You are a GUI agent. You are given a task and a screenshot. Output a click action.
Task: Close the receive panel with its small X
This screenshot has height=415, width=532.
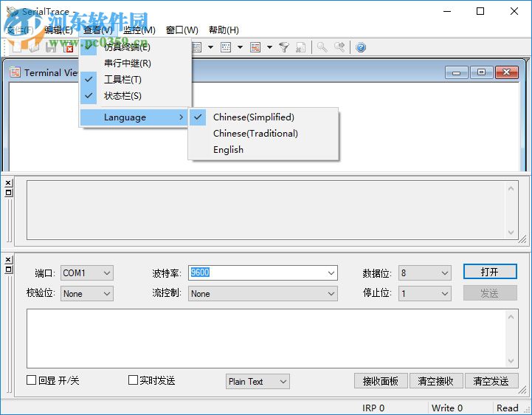point(8,183)
